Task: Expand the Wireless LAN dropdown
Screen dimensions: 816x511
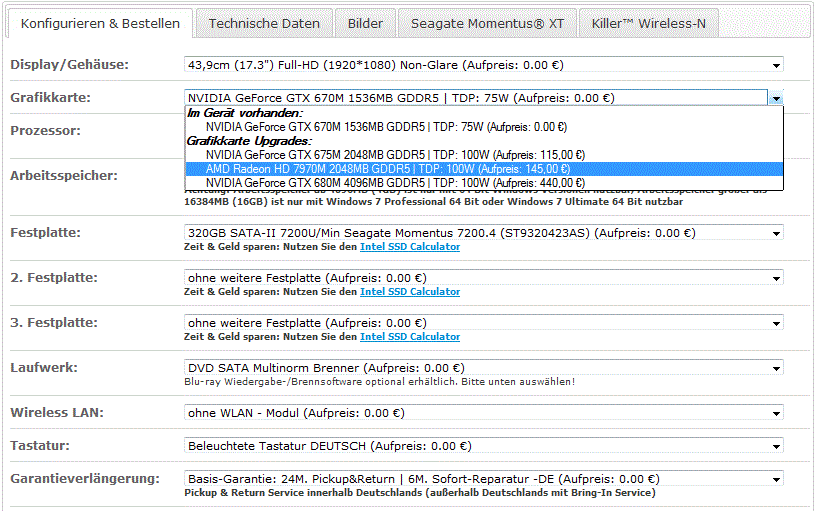Action: click(483, 413)
